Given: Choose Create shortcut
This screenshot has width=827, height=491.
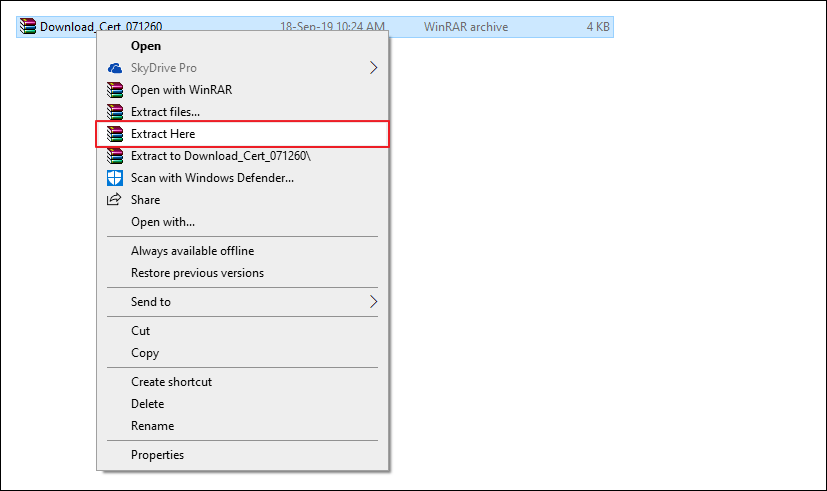Looking at the screenshot, I should (243, 382).
